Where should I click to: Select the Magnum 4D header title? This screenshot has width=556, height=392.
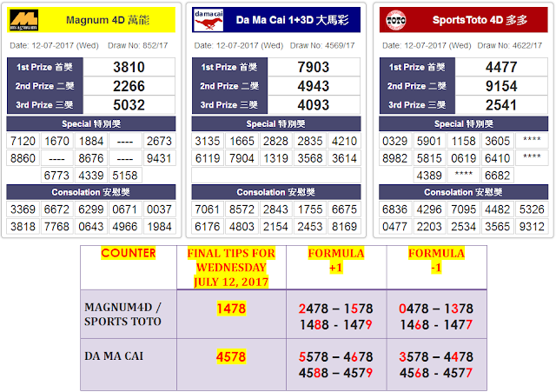108,20
